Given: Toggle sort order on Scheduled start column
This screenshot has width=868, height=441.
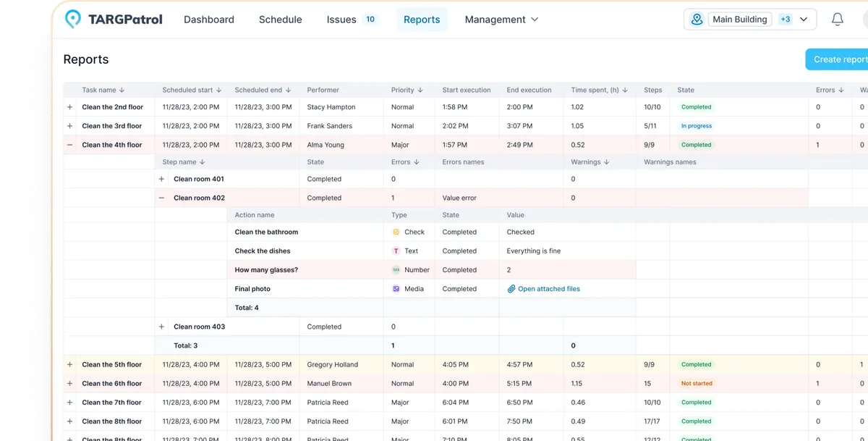Looking at the screenshot, I should click(221, 90).
